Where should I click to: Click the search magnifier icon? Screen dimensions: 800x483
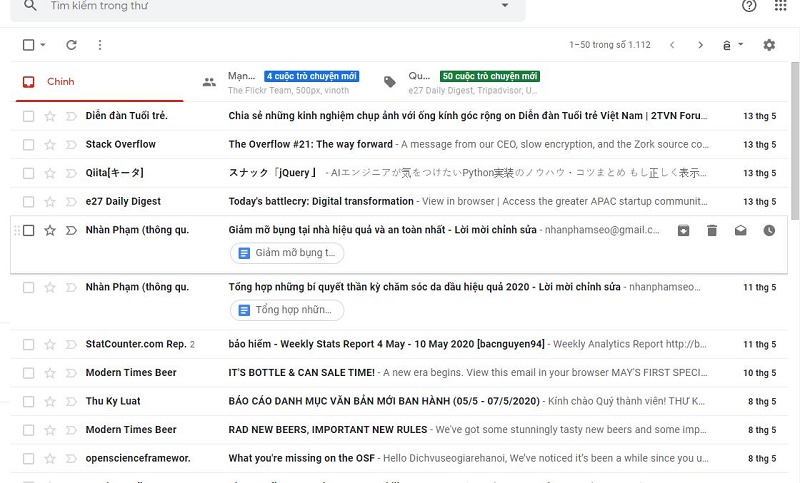click(30, 6)
